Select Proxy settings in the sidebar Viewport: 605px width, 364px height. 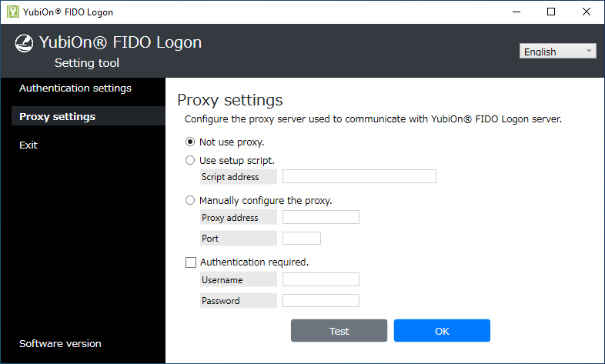click(58, 116)
